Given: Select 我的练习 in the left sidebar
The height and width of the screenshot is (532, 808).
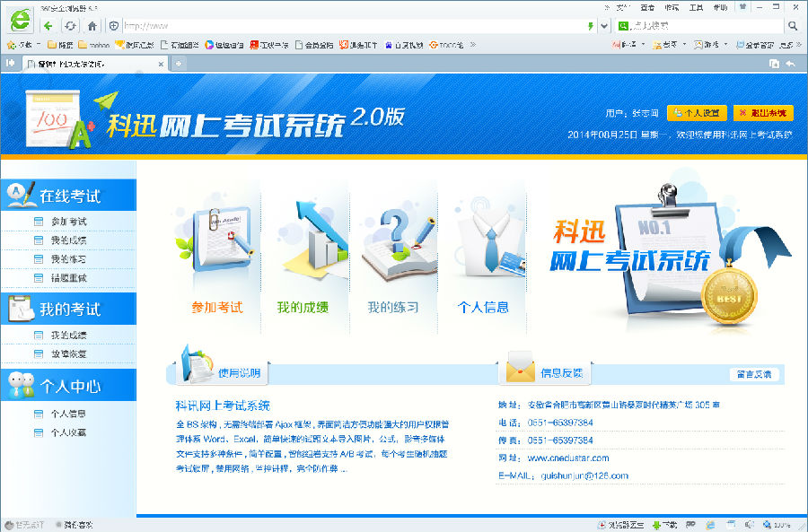Looking at the screenshot, I should point(68,259).
